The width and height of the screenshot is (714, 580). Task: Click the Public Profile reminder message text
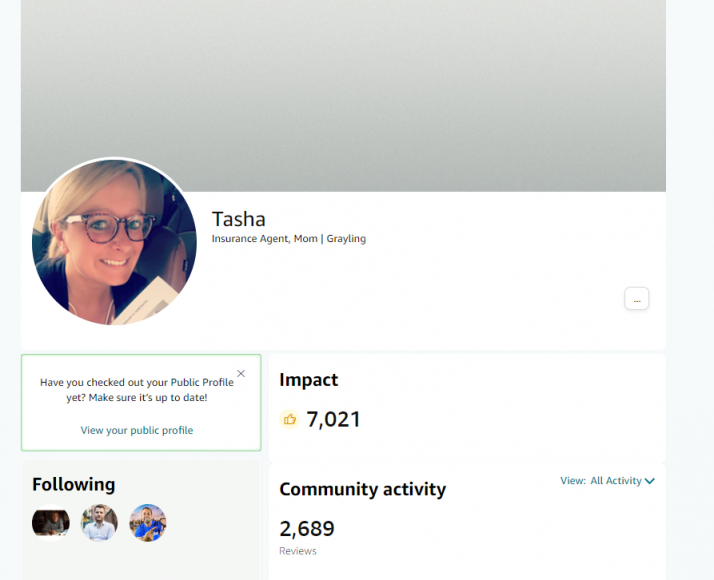tap(137, 390)
